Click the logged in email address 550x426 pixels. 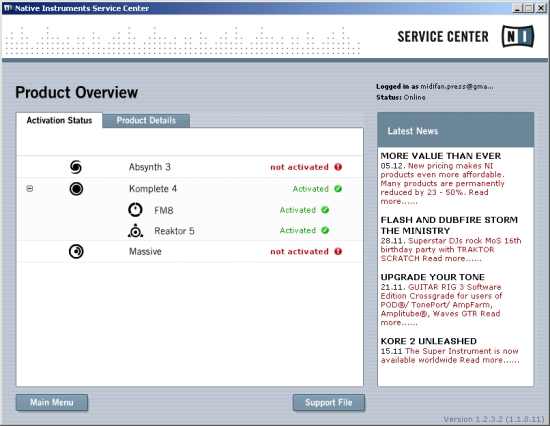(457, 86)
